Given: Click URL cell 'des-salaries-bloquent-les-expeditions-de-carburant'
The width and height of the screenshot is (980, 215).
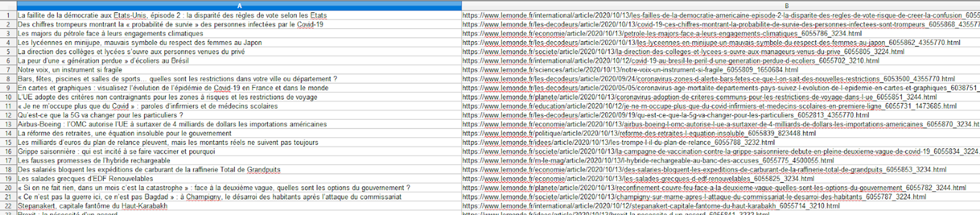Looking at the screenshot, I should pos(721,169).
